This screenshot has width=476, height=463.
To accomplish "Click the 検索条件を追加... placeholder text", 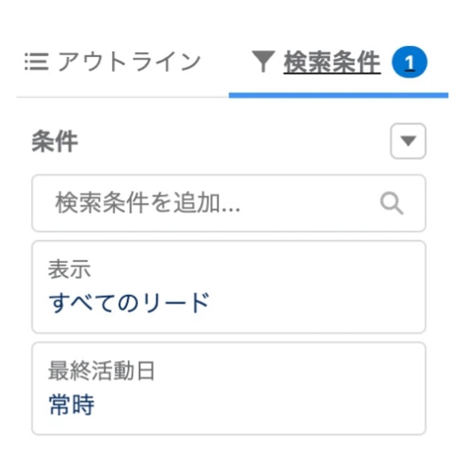I will tap(148, 203).
